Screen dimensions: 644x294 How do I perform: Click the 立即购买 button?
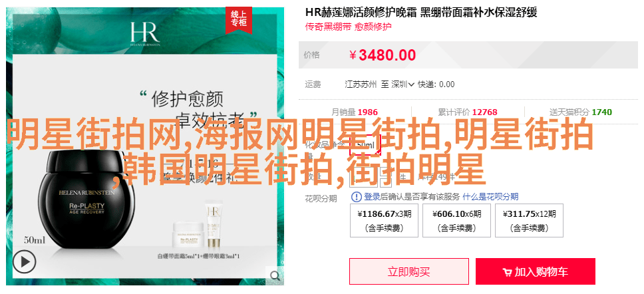click(x=408, y=271)
